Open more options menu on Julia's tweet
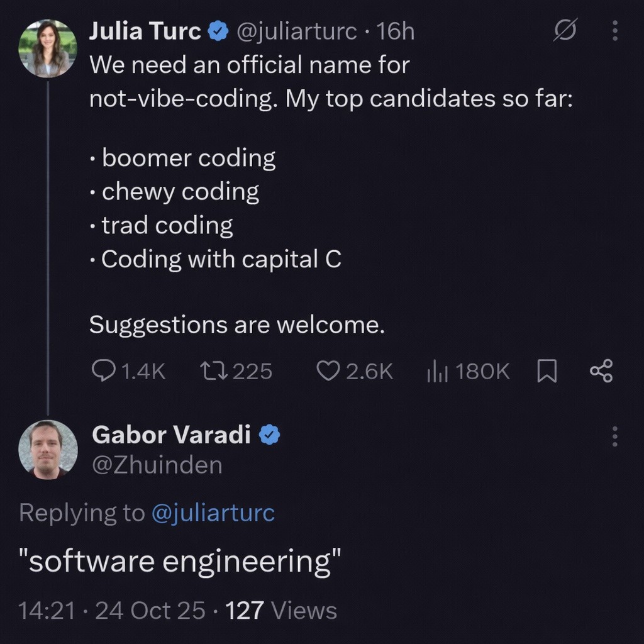This screenshot has height=644, width=644. point(614,31)
